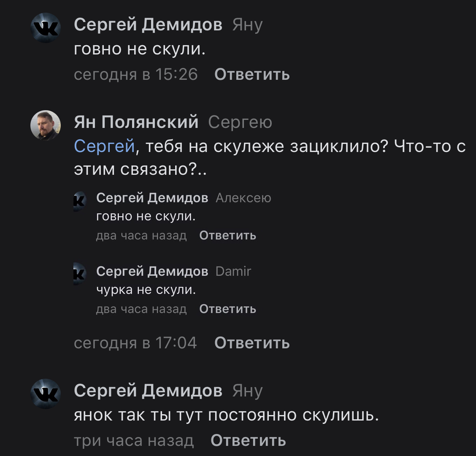Click the Алексею recipient in the quoted reply

tap(243, 198)
